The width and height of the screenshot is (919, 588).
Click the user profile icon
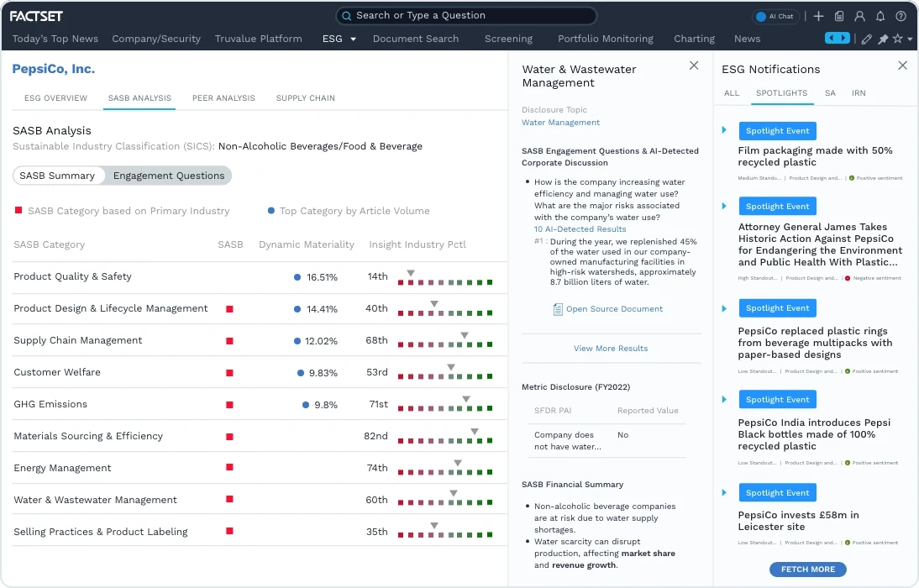pos(859,16)
